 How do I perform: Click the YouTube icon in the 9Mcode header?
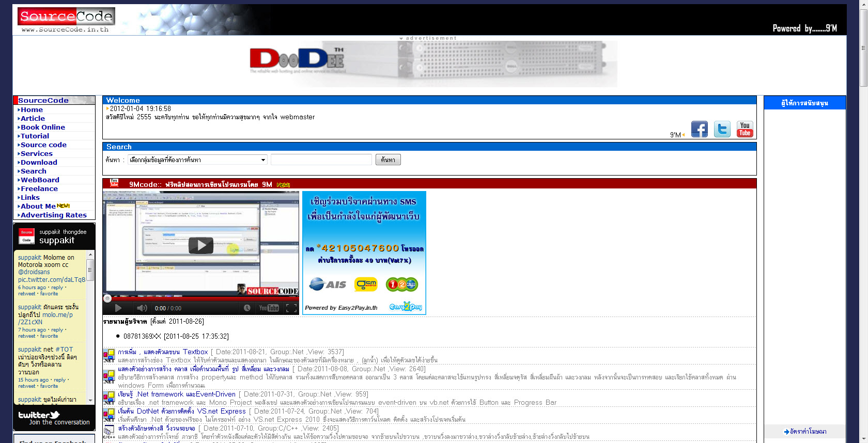click(114, 183)
